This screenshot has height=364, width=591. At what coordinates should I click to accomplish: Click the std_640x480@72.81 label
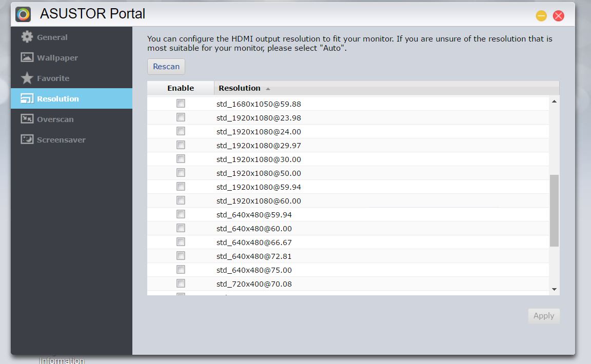tap(254, 256)
